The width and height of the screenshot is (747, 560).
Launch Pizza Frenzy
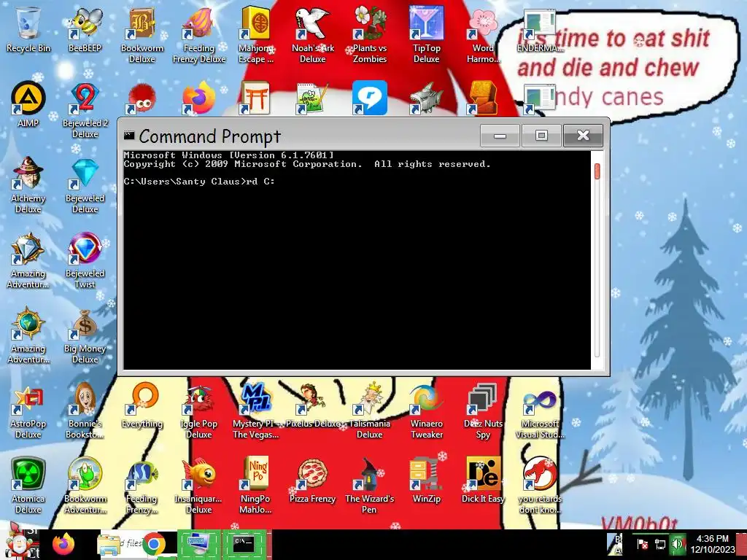312,480
